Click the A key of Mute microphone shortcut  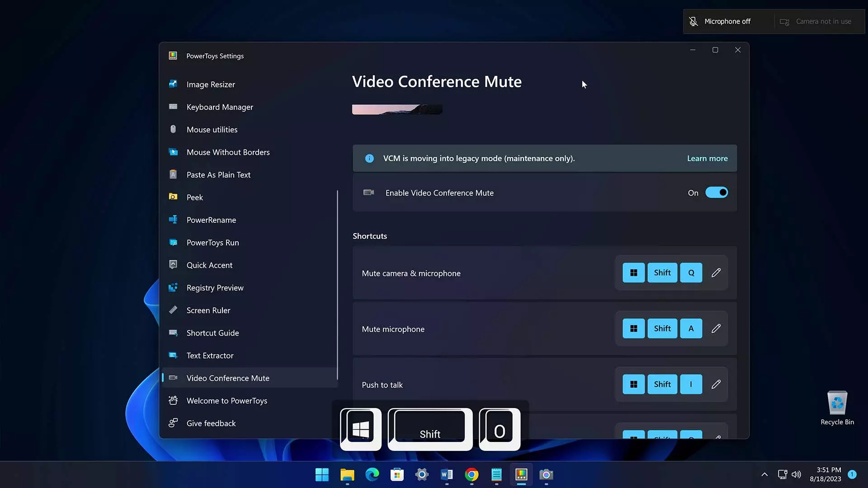tap(691, 328)
